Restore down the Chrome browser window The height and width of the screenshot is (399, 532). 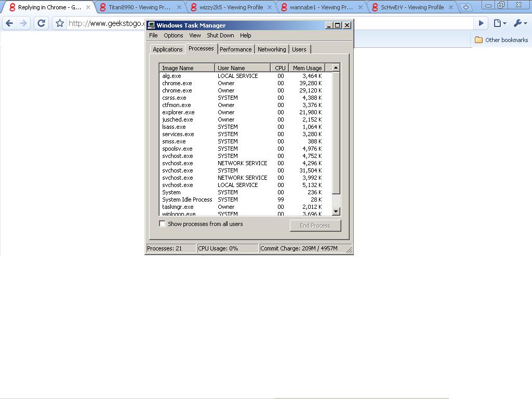[501, 5]
